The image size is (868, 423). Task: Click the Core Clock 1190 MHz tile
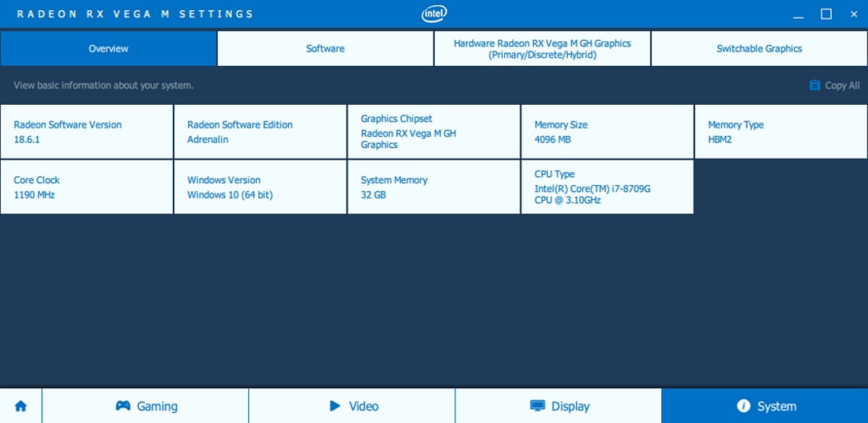pos(87,187)
